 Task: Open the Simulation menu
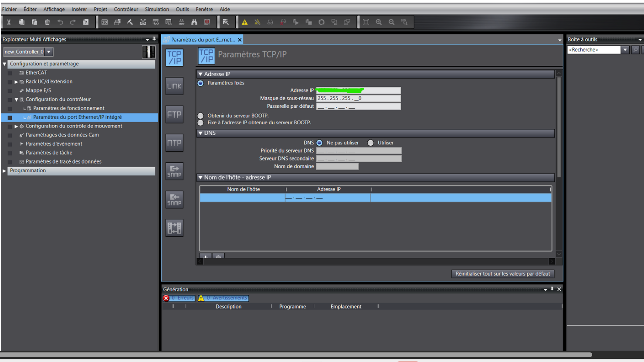pyautogui.click(x=157, y=9)
